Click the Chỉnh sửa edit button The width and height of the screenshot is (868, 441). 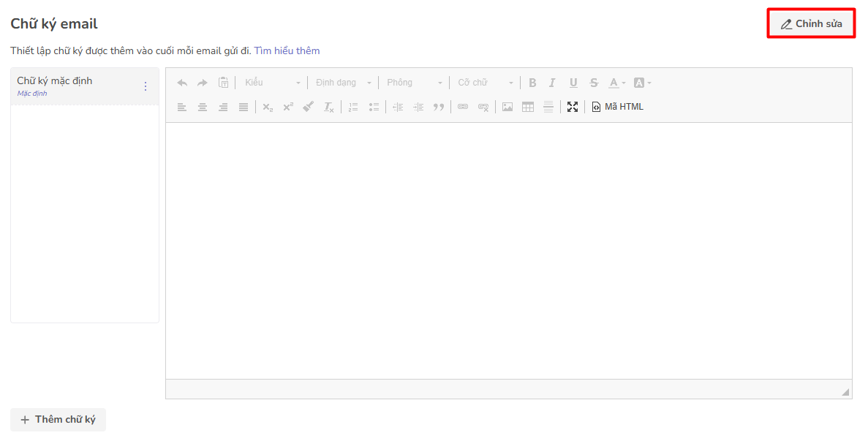811,24
